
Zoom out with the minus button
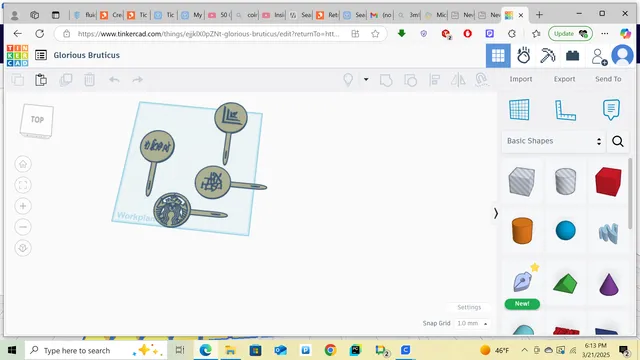(x=23, y=227)
